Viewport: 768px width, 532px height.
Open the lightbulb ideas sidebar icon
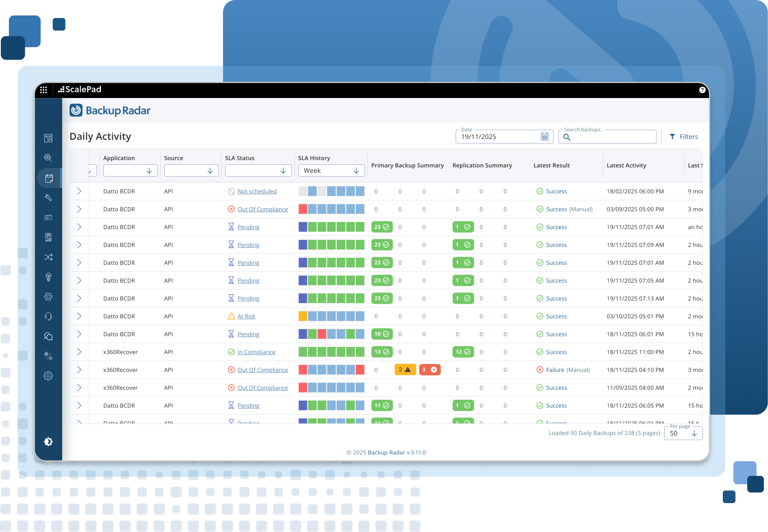click(x=48, y=277)
